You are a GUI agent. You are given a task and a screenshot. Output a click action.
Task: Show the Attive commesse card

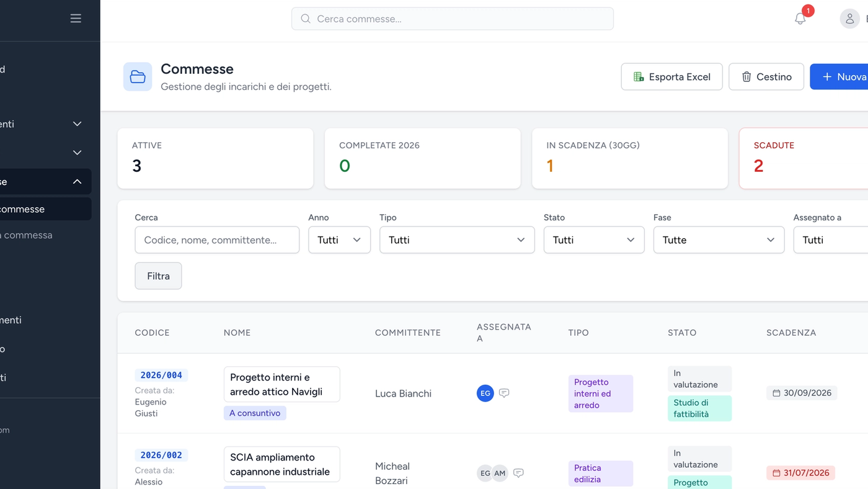coord(215,158)
